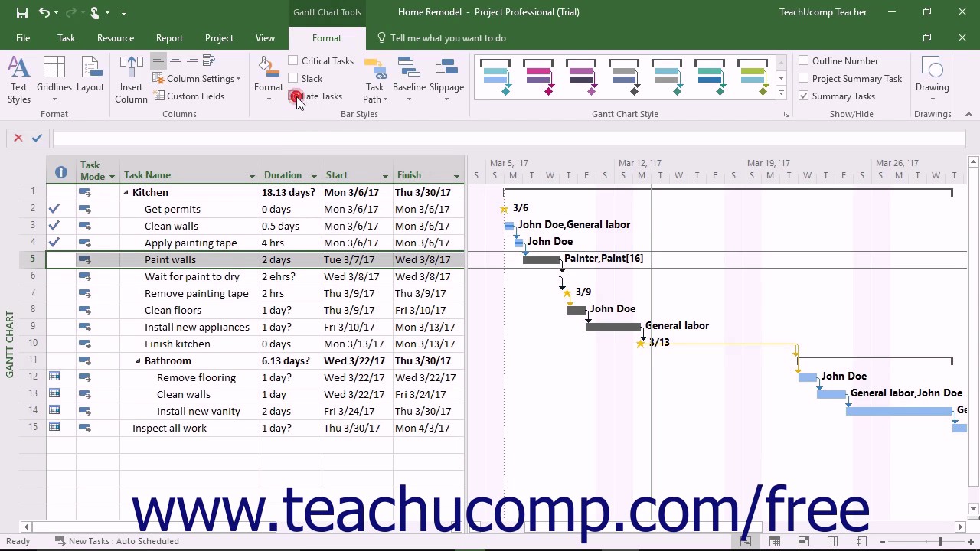Switch to the View tab

click(265, 38)
